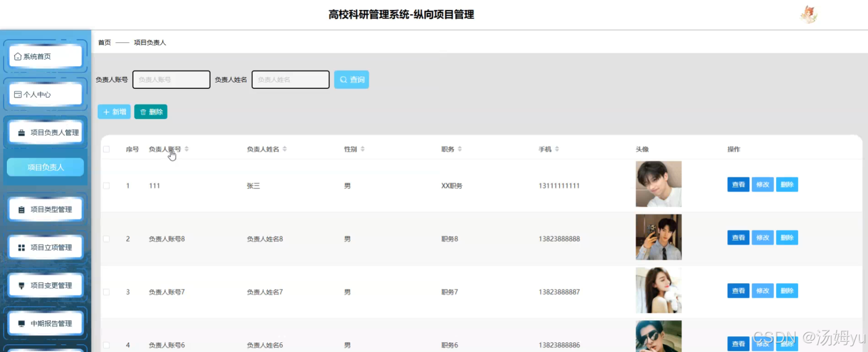
Task: Sort by 职务 using its sort arrows
Action: click(x=460, y=149)
